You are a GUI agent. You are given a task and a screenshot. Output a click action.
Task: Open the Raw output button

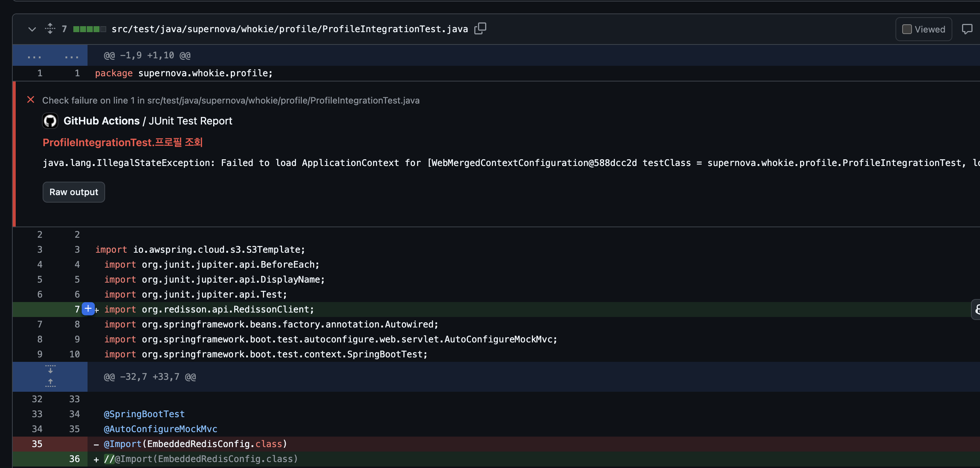[73, 192]
